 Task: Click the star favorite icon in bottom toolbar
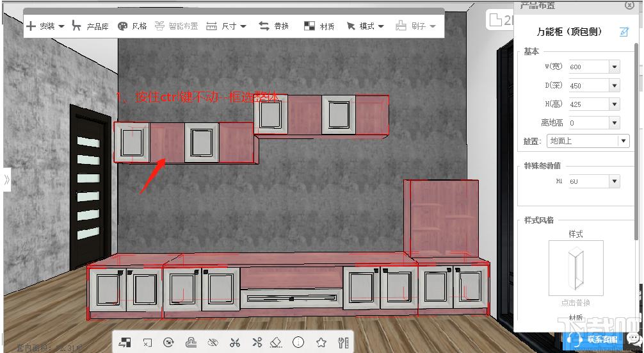(321, 342)
